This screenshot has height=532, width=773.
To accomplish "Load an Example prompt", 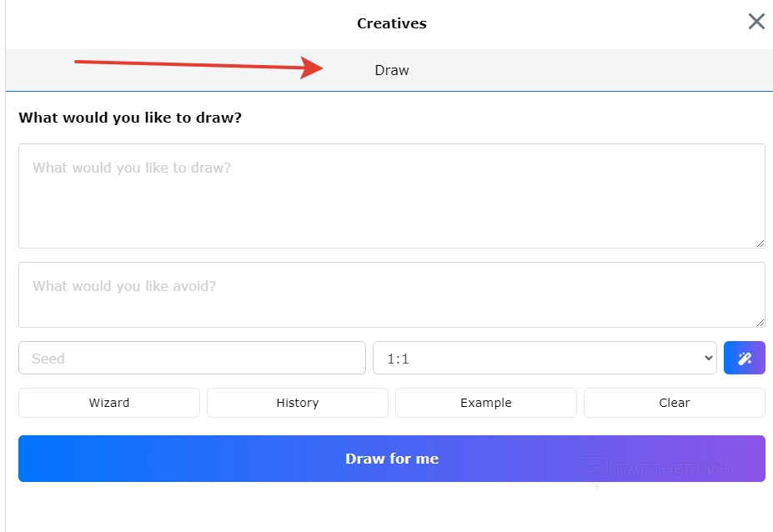I will 486,403.
